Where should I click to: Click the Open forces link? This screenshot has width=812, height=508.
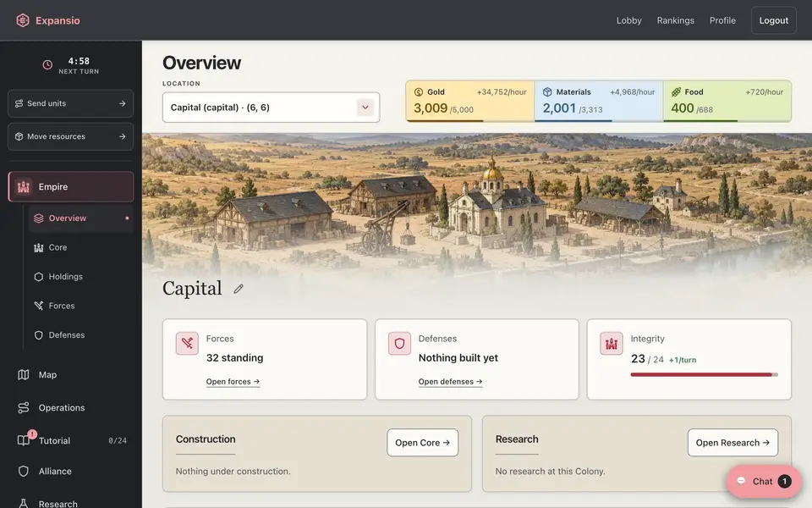point(233,382)
